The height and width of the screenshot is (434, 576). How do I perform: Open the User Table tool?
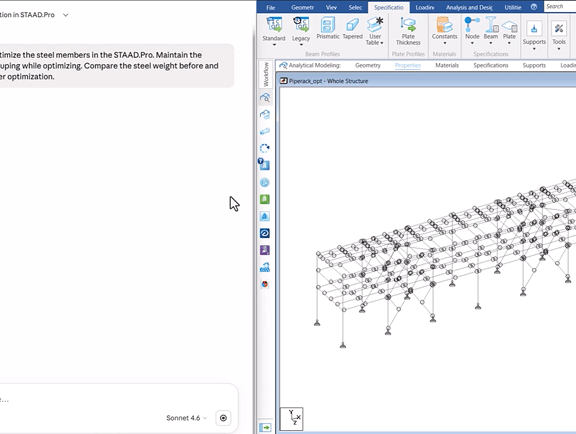coord(375,31)
